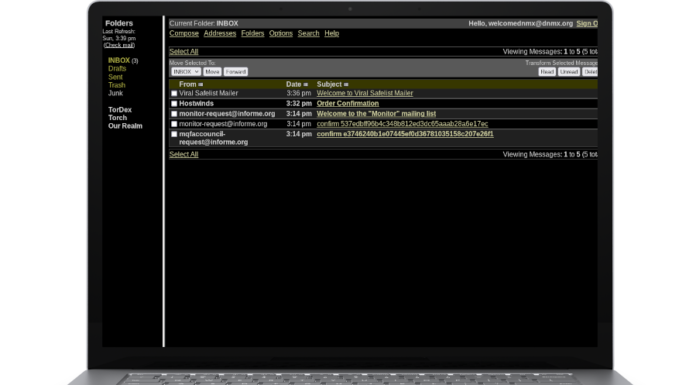696x385 pixels.
Task: Sort by Subject column icon
Action: click(346, 84)
